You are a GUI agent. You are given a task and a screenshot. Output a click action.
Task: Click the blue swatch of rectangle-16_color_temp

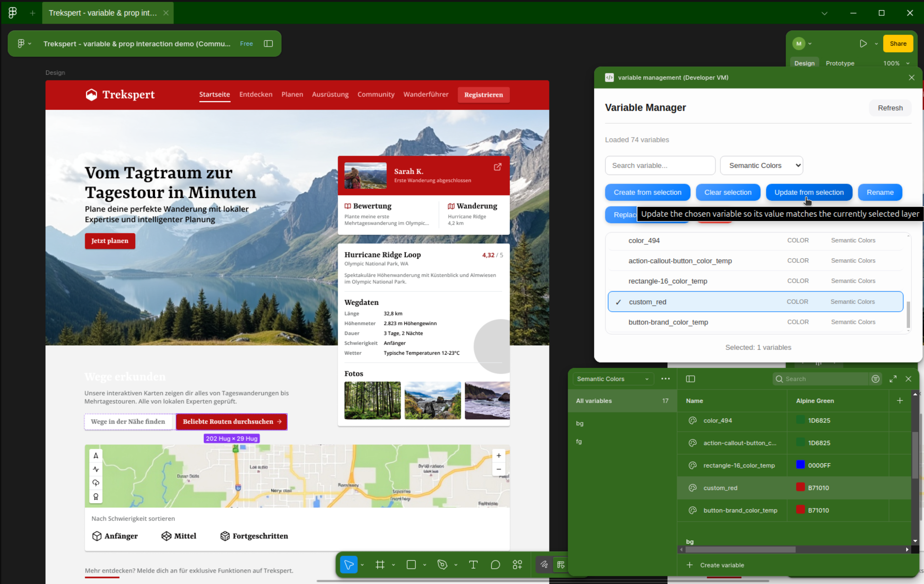click(800, 465)
